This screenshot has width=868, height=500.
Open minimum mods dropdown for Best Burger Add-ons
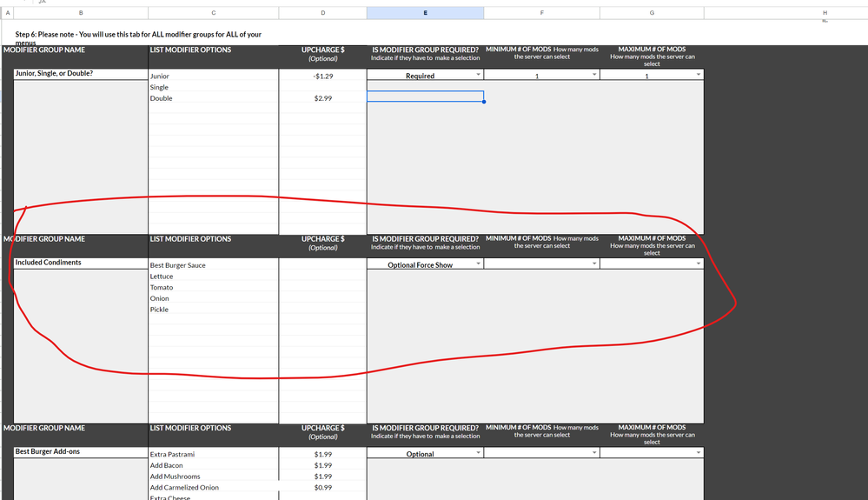[x=594, y=454]
